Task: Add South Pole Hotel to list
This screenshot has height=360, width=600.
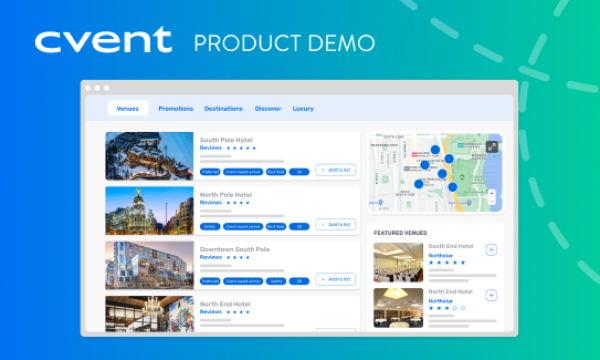Action: tap(336, 170)
